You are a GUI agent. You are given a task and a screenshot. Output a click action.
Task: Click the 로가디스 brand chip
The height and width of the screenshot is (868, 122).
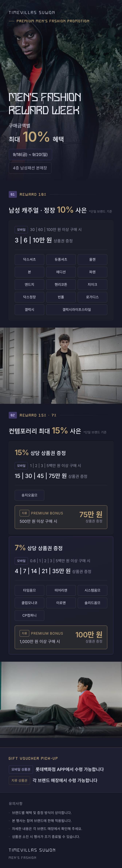(x=92, y=297)
